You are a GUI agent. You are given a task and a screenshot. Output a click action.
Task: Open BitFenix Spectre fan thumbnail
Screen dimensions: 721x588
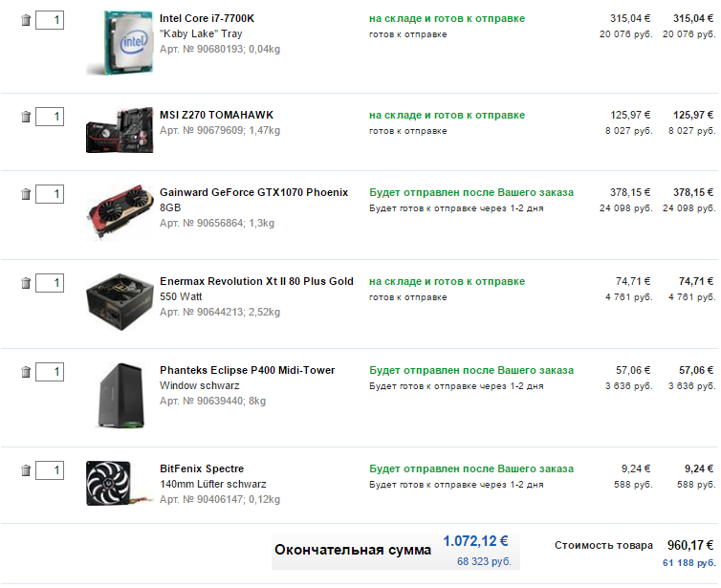pyautogui.click(x=119, y=484)
